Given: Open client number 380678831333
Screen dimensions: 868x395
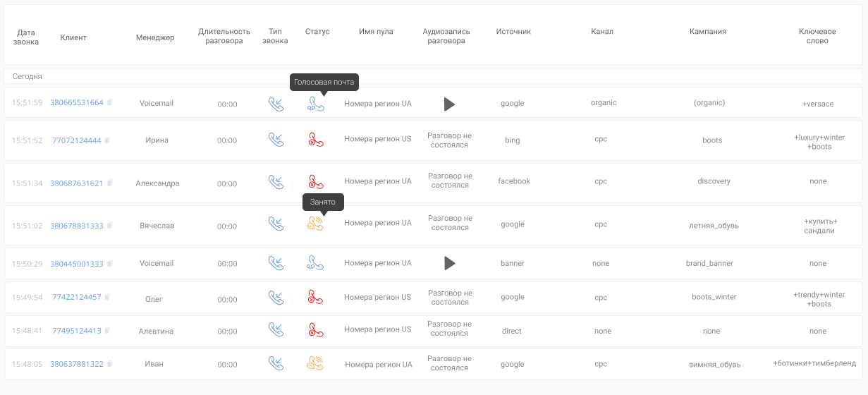Looking at the screenshot, I should click(76, 226).
